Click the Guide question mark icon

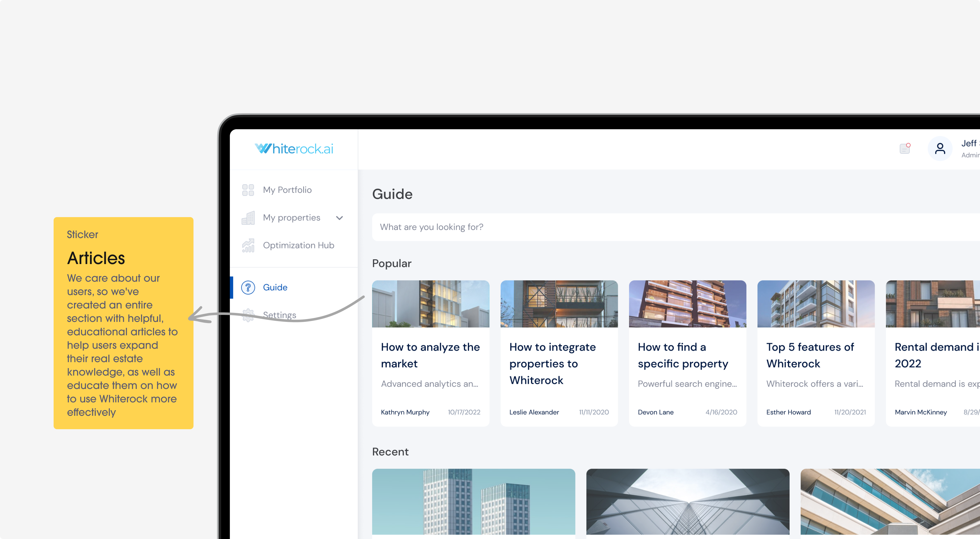pos(248,288)
